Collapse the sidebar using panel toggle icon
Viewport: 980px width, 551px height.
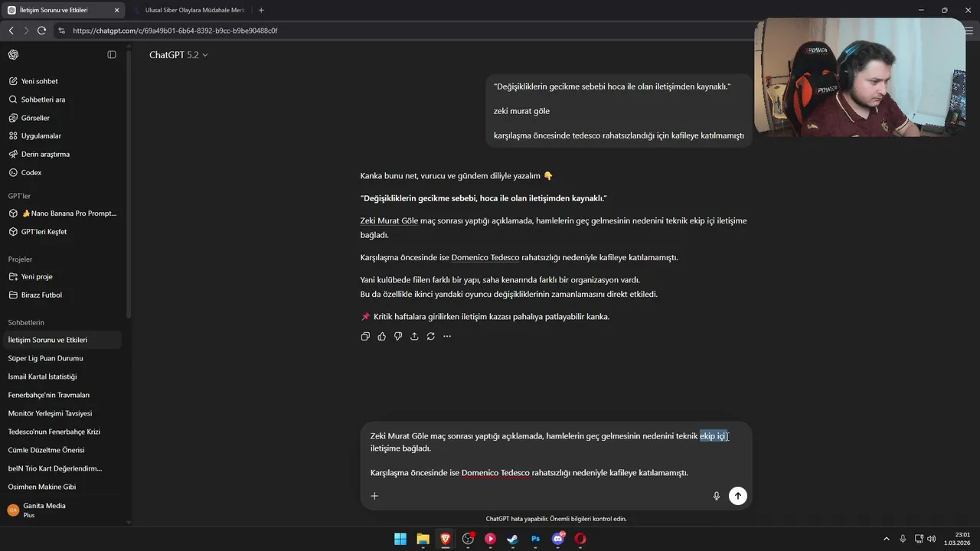pos(112,54)
